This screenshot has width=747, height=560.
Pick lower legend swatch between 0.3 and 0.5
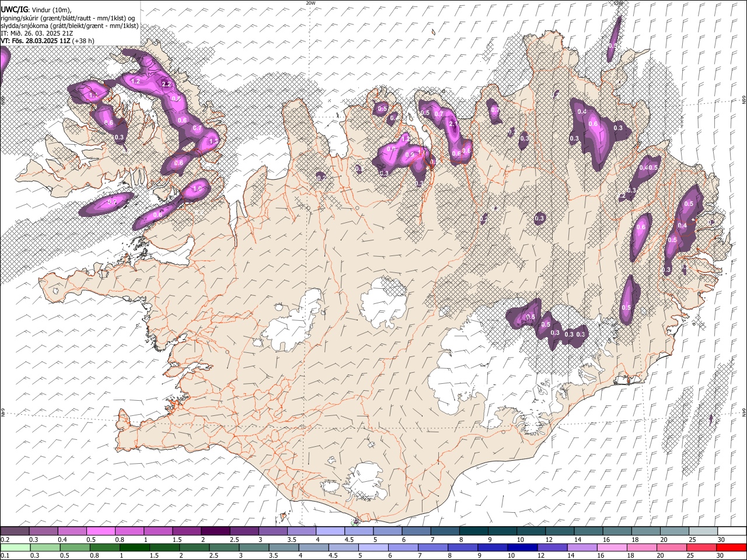[x=46, y=547]
